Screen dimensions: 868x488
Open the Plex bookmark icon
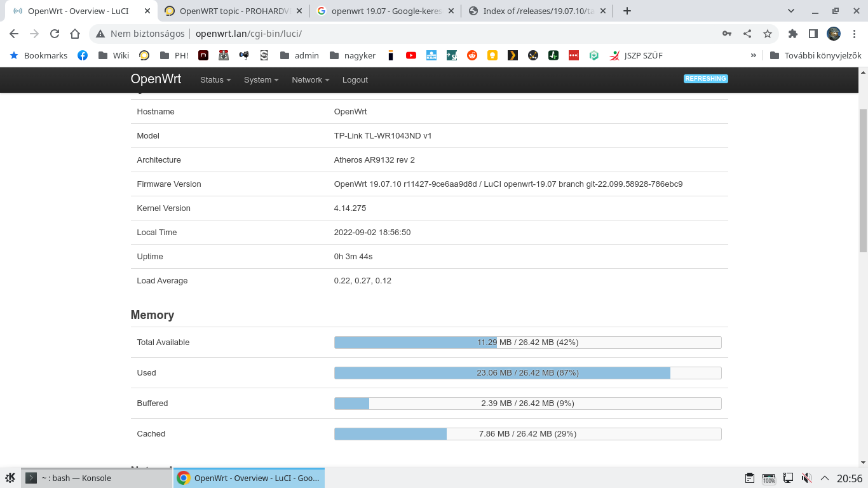tap(513, 55)
